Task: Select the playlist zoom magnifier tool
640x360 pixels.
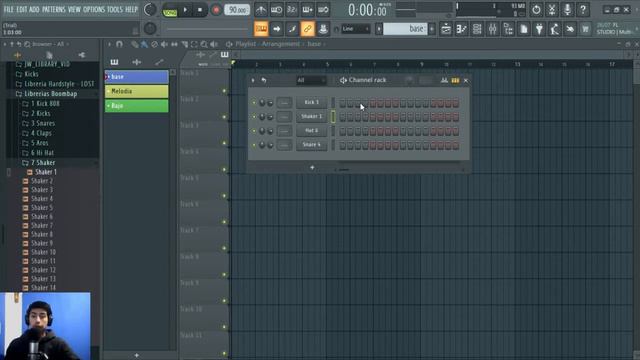Action: click(x=204, y=44)
